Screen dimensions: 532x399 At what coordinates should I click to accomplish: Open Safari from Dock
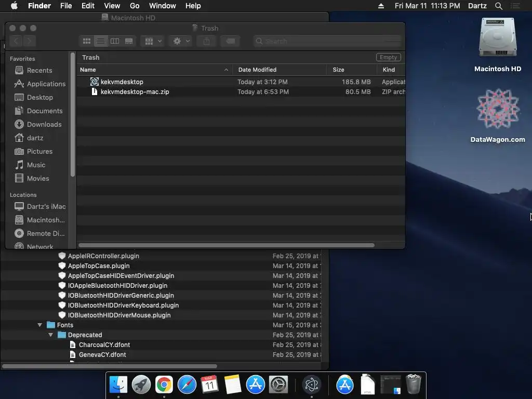(x=187, y=384)
